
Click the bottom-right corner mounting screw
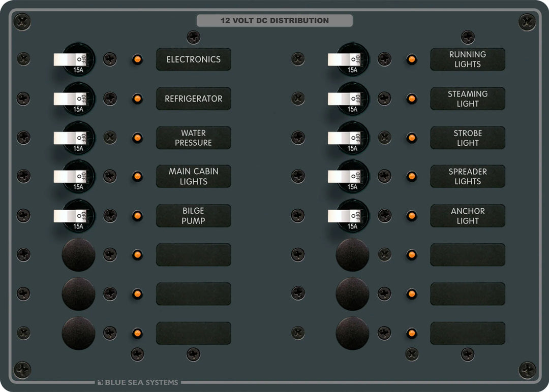point(527,370)
